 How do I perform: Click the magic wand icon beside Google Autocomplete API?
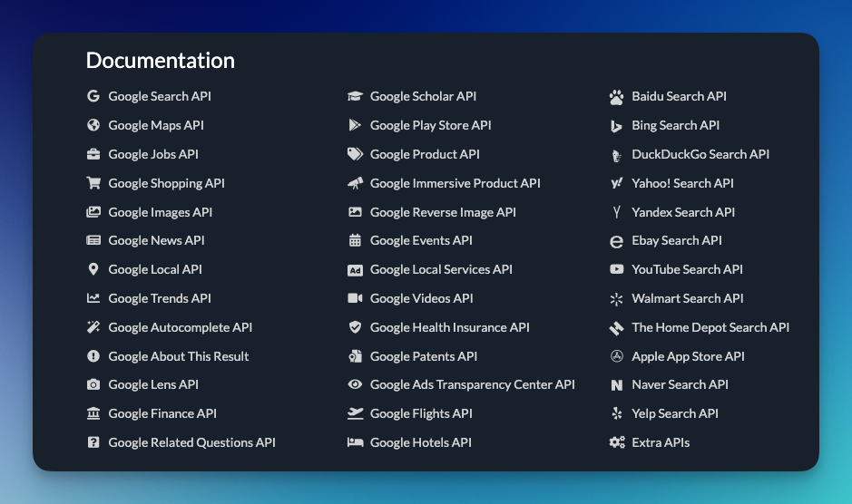[x=93, y=327]
